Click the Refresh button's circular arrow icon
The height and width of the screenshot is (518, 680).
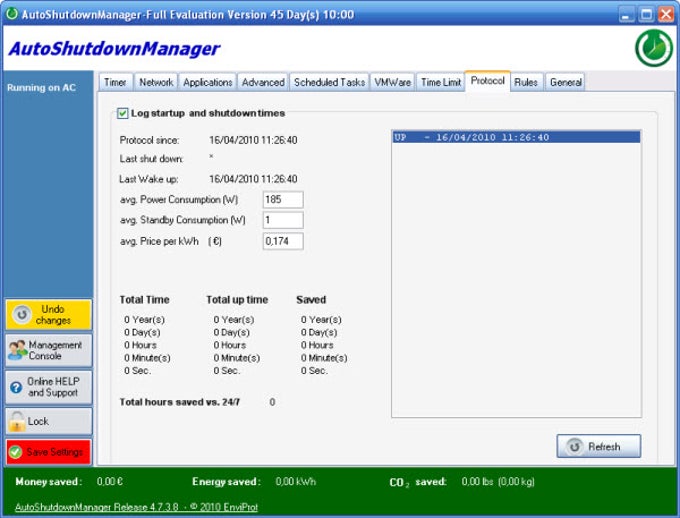pyautogui.click(x=575, y=446)
